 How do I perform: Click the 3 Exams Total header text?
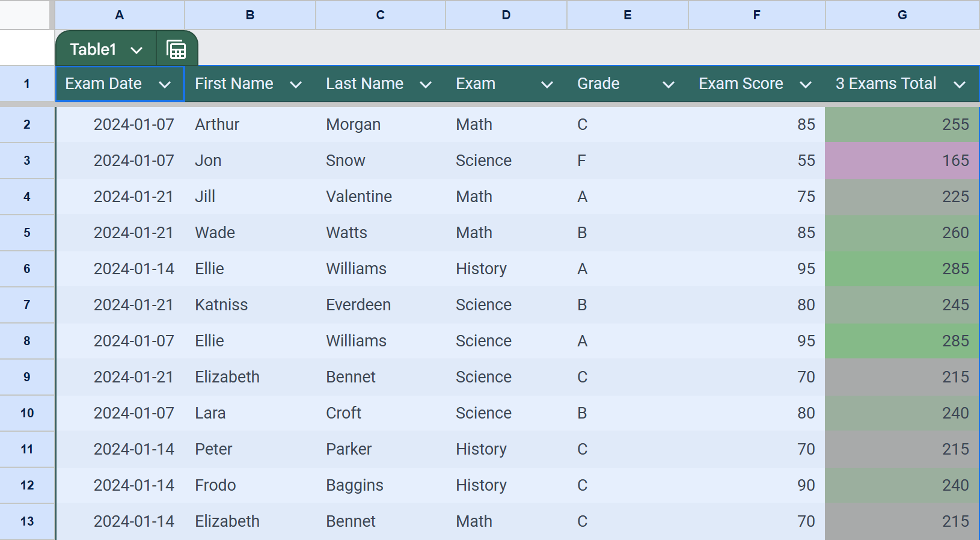pos(886,84)
